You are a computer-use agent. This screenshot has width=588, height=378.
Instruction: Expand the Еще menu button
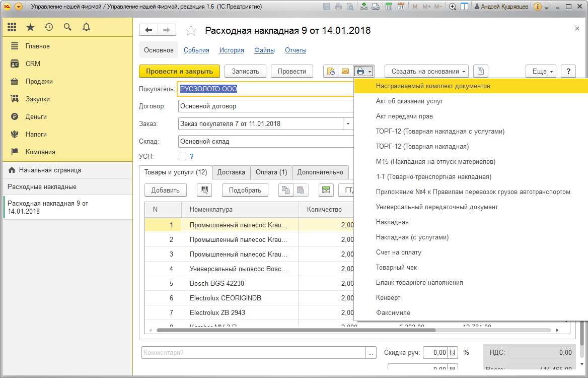(541, 72)
